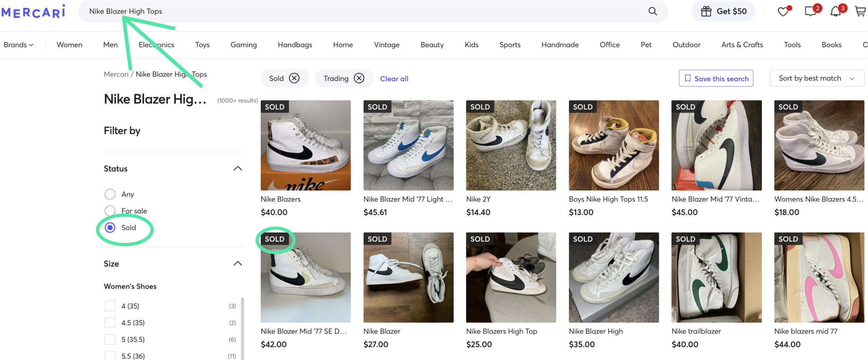Open the shopping cart icon
This screenshot has width=868, height=360.
coord(860,12)
